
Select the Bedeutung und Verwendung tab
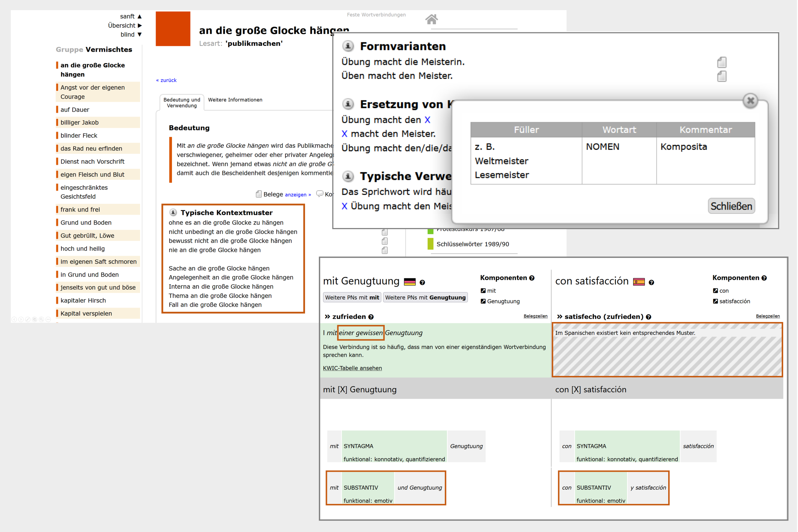click(182, 102)
